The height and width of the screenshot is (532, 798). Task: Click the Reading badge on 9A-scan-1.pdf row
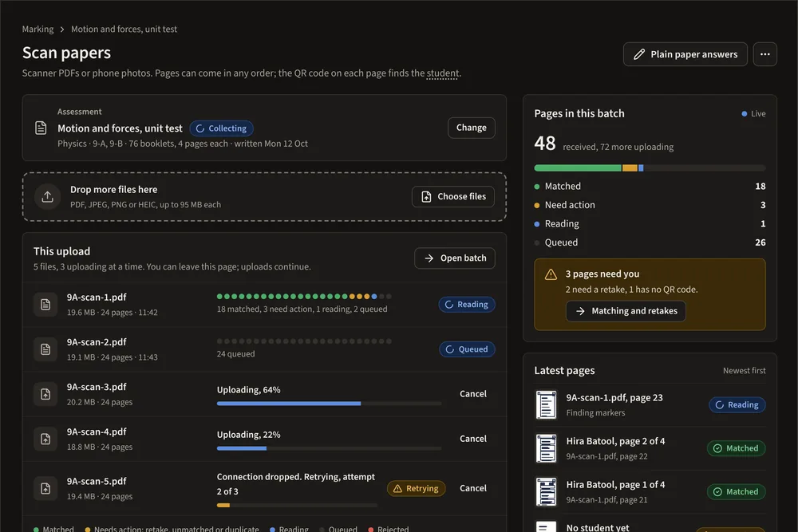coord(467,304)
